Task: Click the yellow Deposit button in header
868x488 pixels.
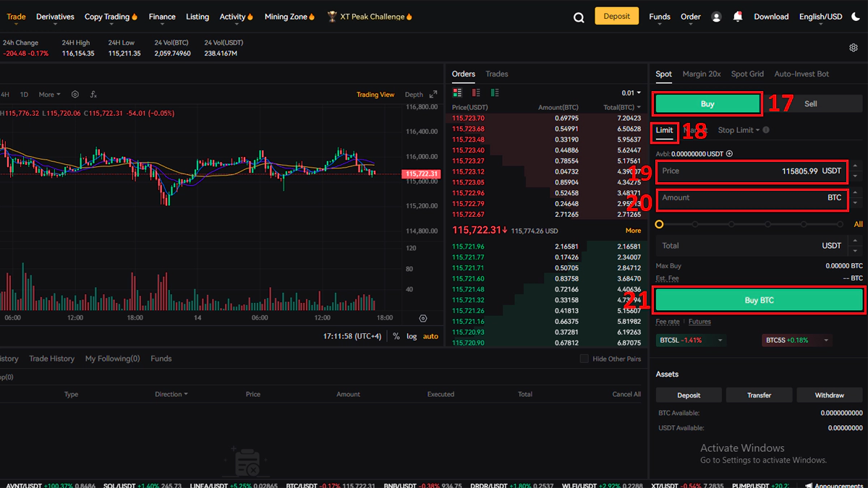Action: [x=617, y=16]
